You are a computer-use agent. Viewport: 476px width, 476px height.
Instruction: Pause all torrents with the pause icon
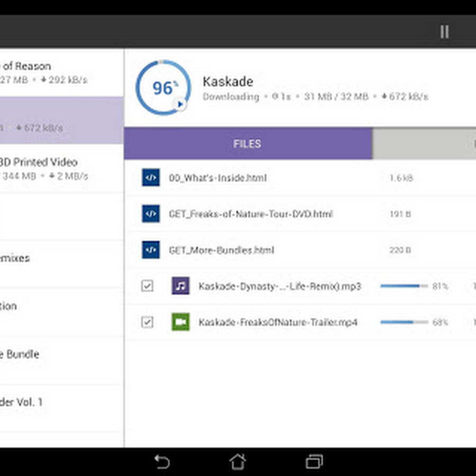(444, 32)
